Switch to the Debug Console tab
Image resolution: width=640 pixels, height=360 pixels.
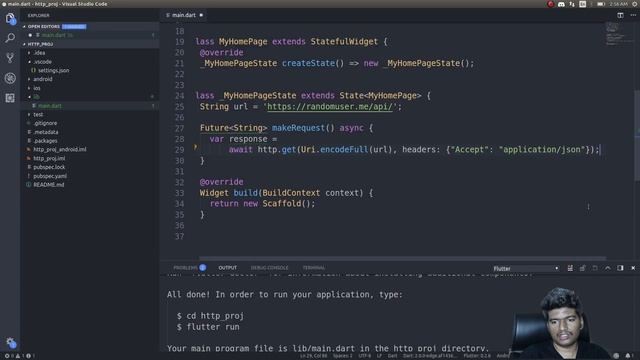click(x=269, y=268)
